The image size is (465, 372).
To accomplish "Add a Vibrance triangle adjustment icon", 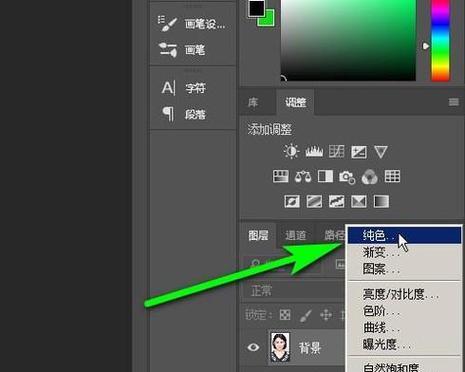I will (x=380, y=152).
